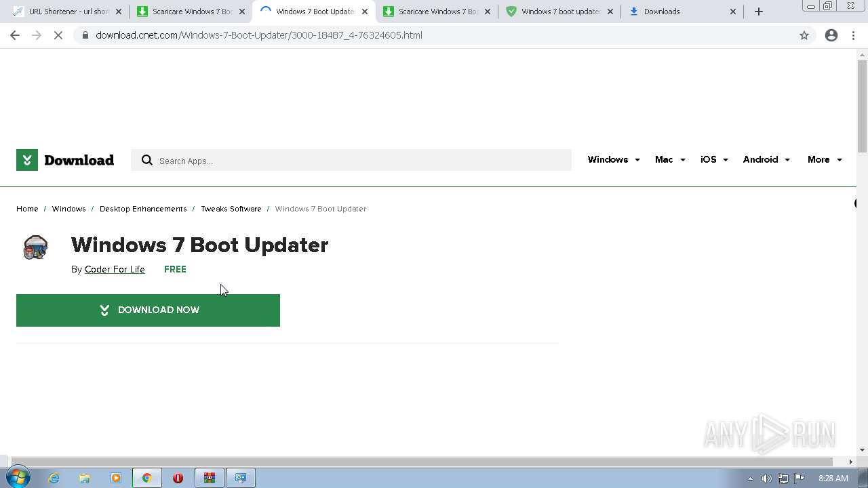The image size is (868, 488).
Task: Click the Chrome taskbar icon
Action: point(146,478)
